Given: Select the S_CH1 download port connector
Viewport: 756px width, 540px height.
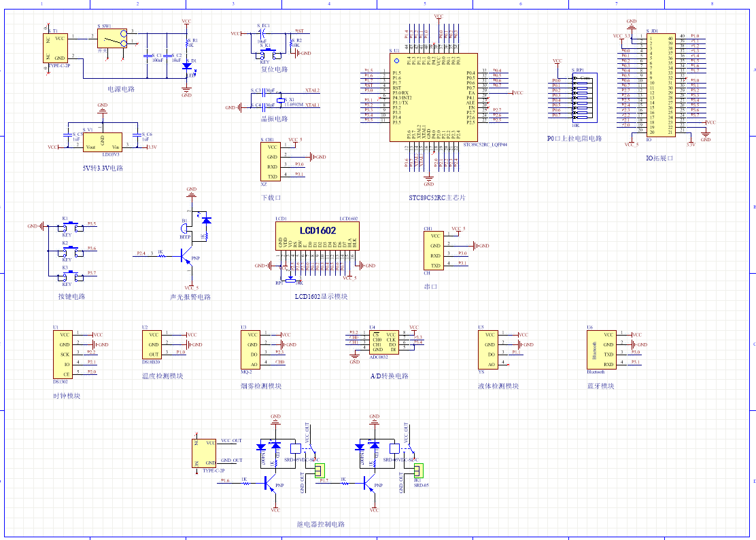Looking at the screenshot, I should tap(271, 162).
